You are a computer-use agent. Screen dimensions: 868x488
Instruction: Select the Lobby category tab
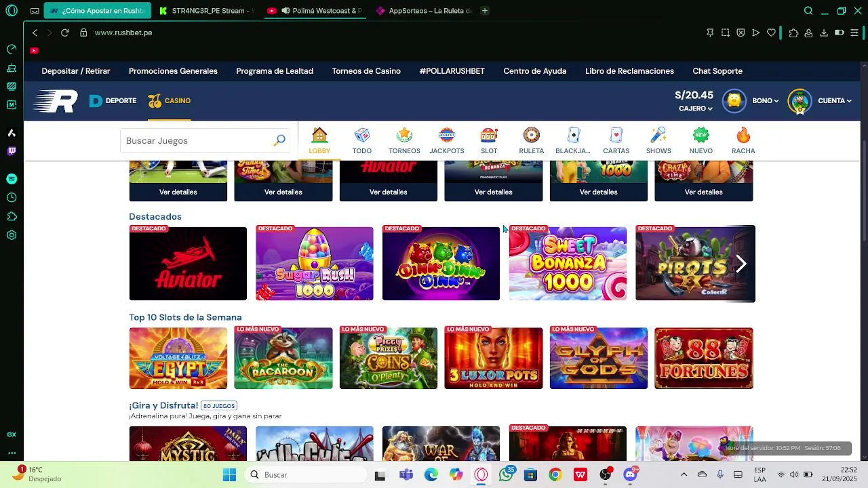point(319,140)
